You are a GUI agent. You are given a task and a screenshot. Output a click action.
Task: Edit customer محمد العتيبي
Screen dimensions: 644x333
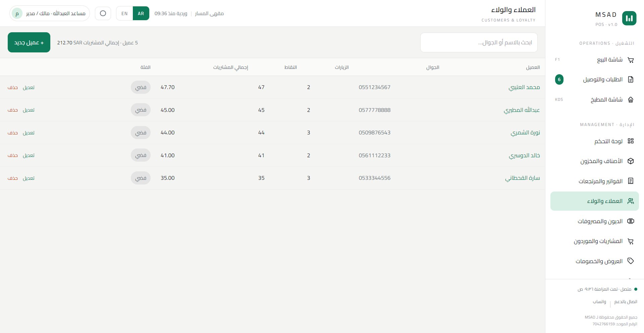coord(29,87)
